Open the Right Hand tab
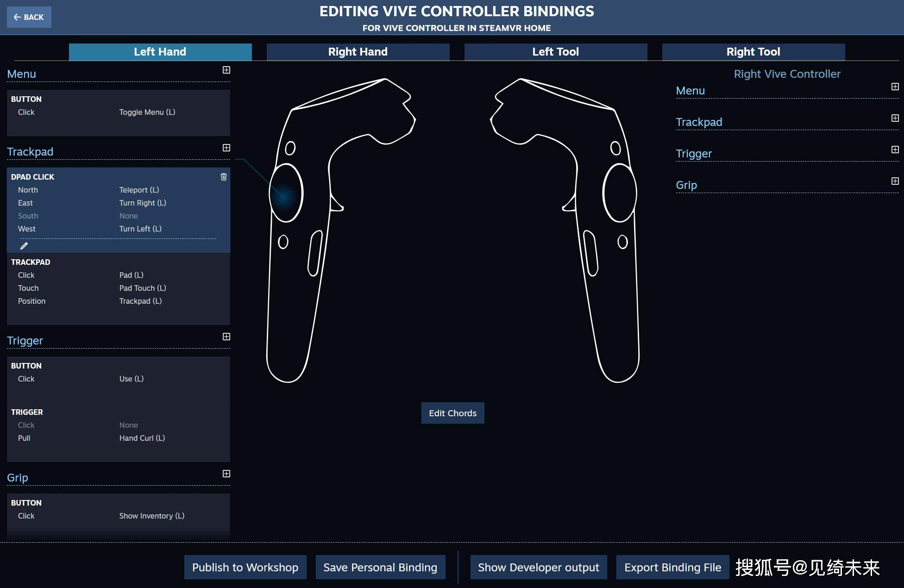The height and width of the screenshot is (588, 904). coord(358,52)
